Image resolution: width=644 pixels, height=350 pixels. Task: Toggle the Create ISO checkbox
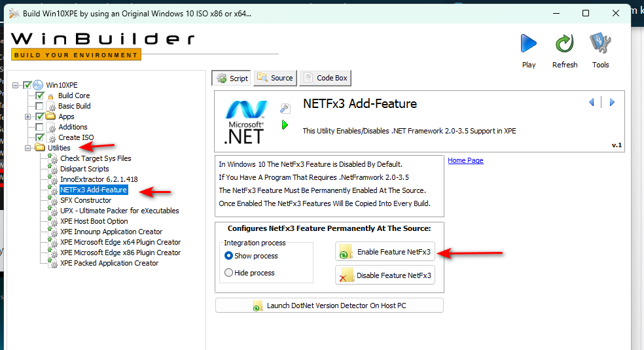tap(39, 137)
